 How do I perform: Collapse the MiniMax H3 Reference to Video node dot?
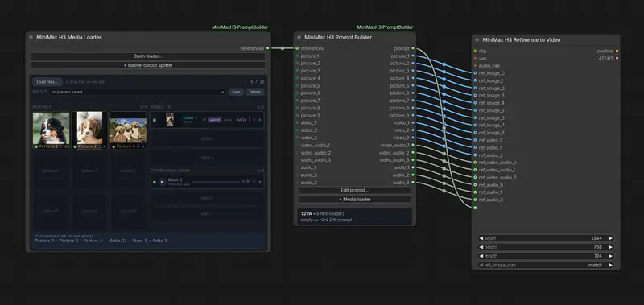477,39
